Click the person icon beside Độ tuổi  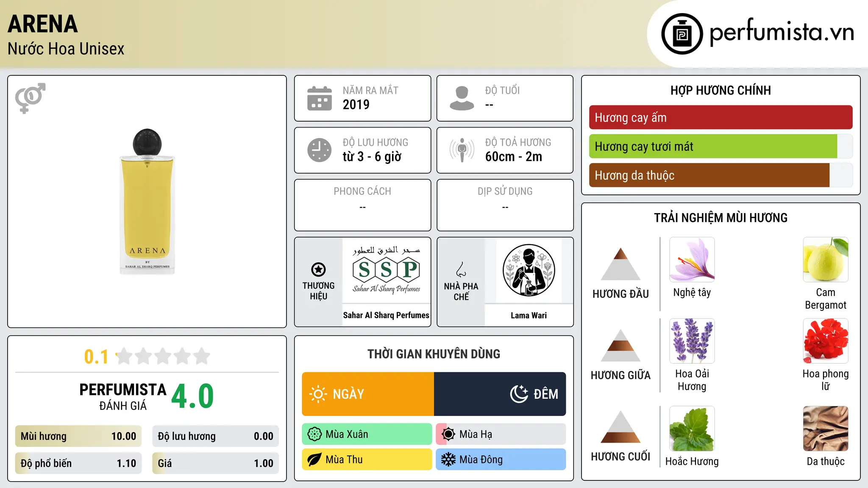click(x=462, y=98)
